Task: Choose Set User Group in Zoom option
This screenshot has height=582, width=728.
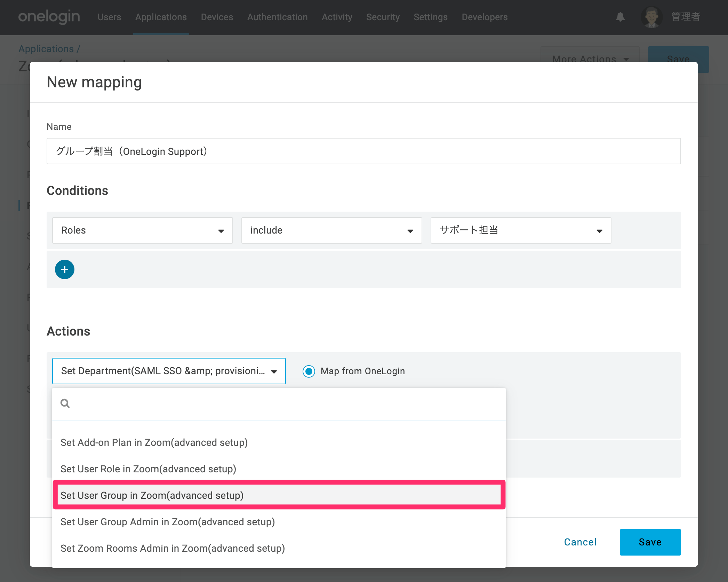Action: point(279,495)
